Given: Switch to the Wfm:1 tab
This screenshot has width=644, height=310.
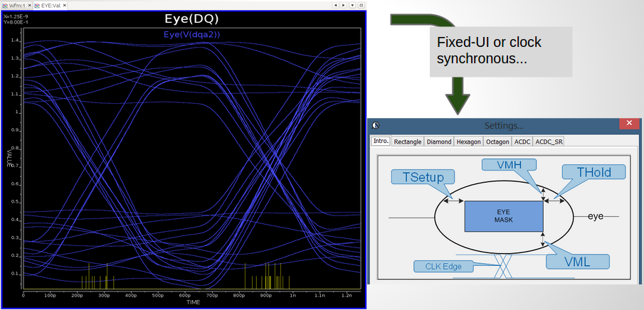Looking at the screenshot, I should pyautogui.click(x=16, y=5).
